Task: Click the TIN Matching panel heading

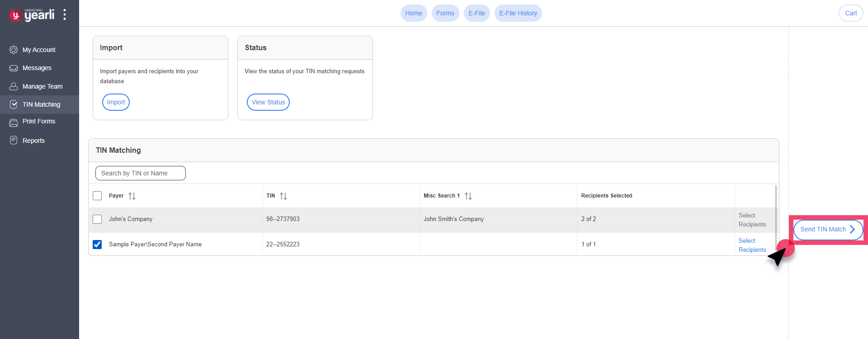Action: point(118,151)
